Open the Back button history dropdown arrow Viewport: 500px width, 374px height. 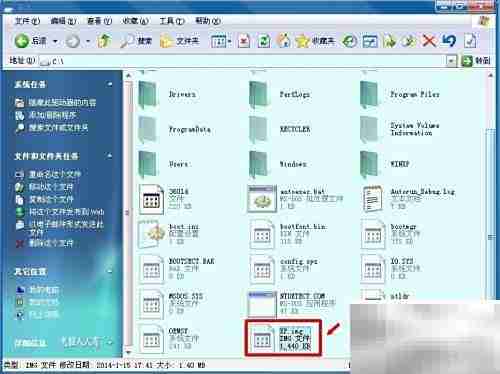tap(55, 41)
